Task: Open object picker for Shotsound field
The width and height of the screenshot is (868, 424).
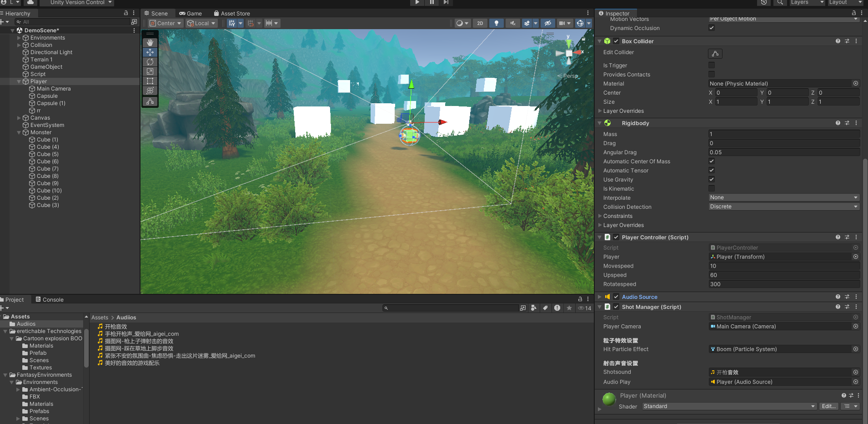Action: tap(856, 372)
